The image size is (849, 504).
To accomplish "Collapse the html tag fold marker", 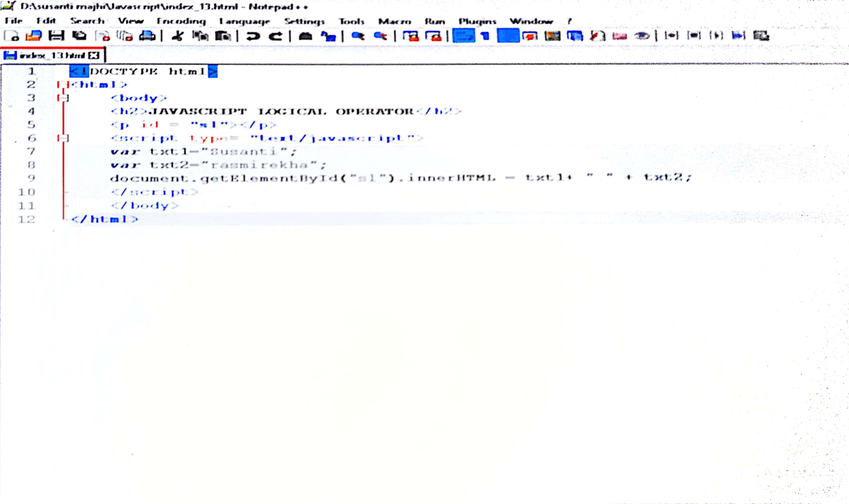I will pos(63,84).
